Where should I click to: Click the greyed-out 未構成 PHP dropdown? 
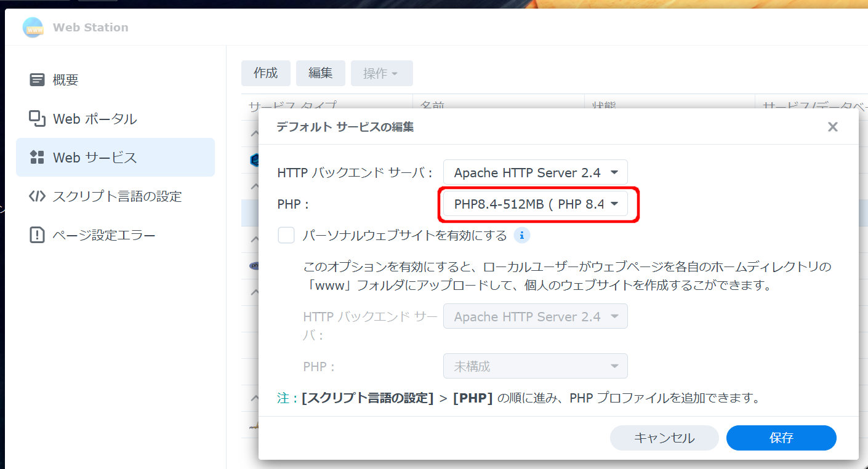[x=535, y=366]
